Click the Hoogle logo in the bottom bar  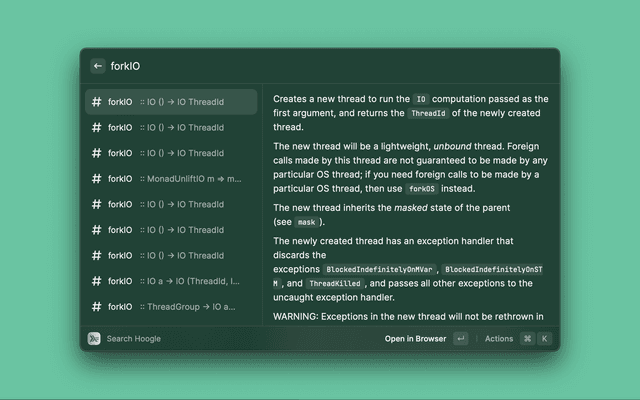coord(94,338)
